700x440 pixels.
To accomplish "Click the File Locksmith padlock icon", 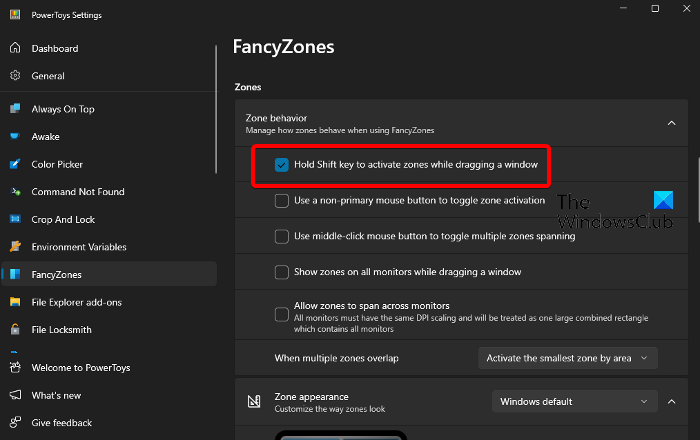I will coord(15,329).
